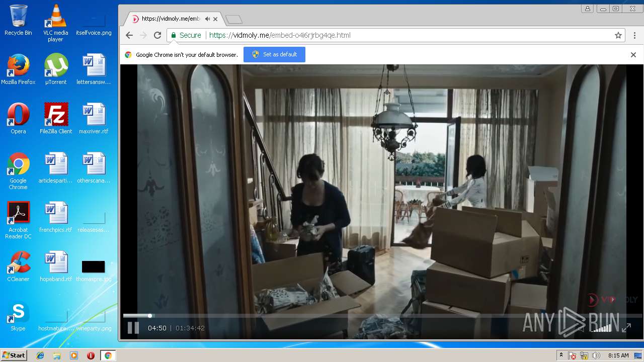Pause the video playback
The image size is (644, 362).
pos(133,328)
